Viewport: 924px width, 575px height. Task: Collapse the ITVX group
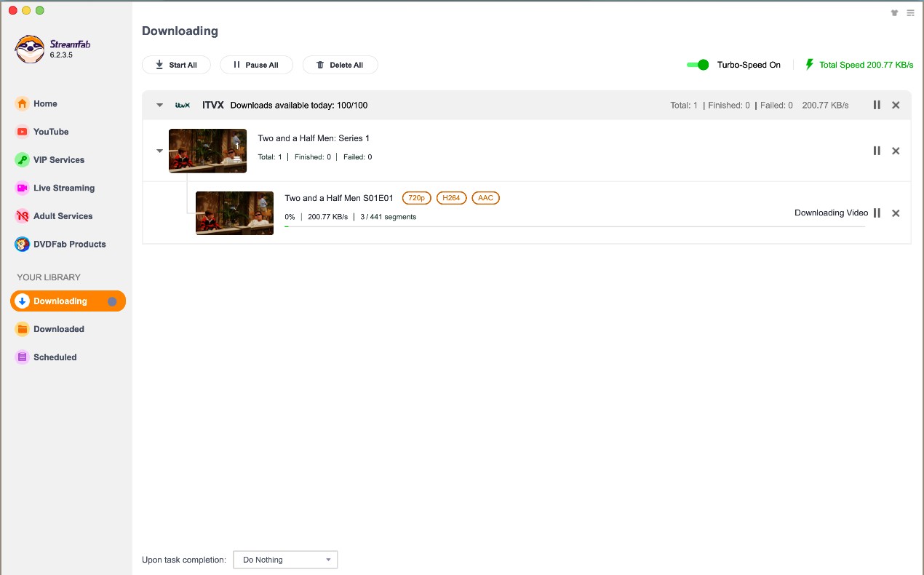(x=159, y=105)
